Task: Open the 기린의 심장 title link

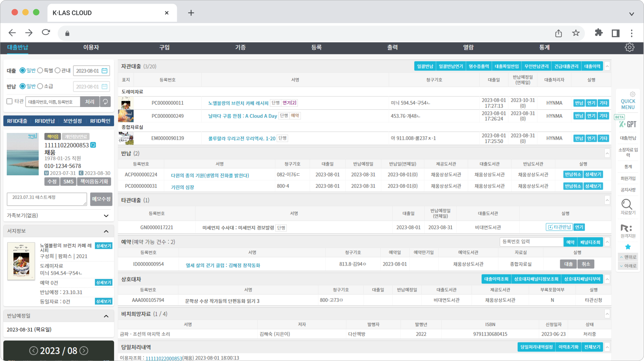Action: [182, 187]
